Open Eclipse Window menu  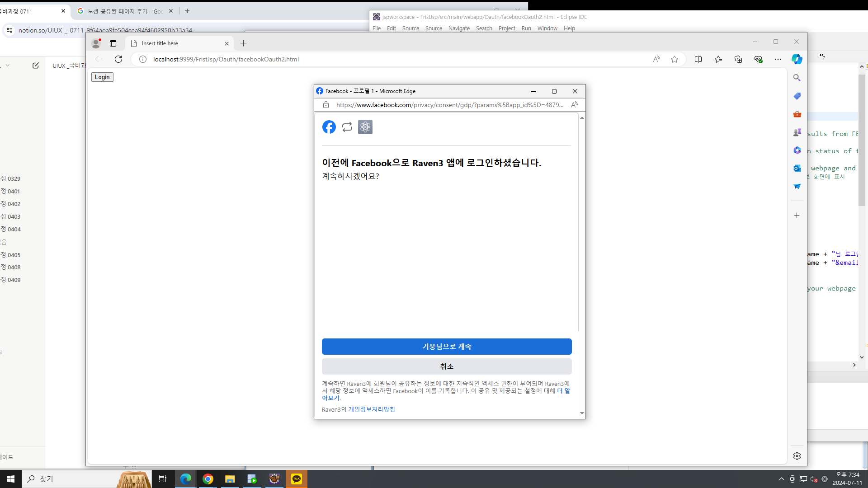(x=547, y=28)
